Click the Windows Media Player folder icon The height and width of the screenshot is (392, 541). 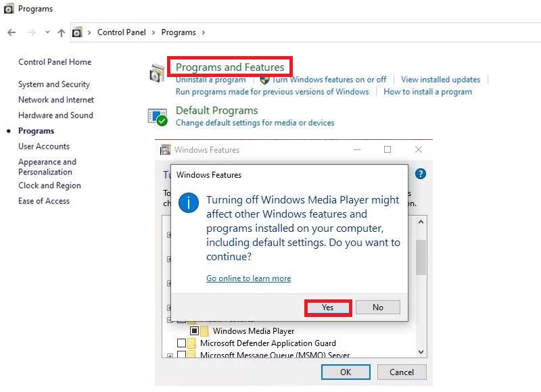(205, 331)
